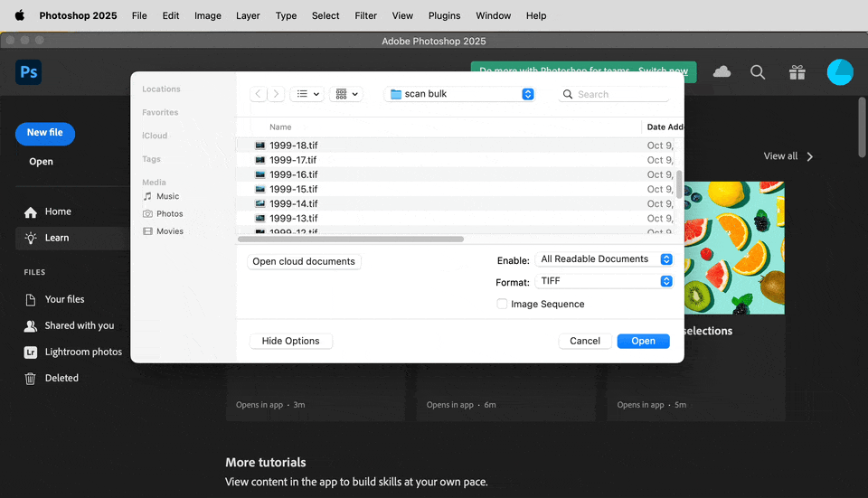Click Open in the Photoshop sidebar

tap(41, 162)
